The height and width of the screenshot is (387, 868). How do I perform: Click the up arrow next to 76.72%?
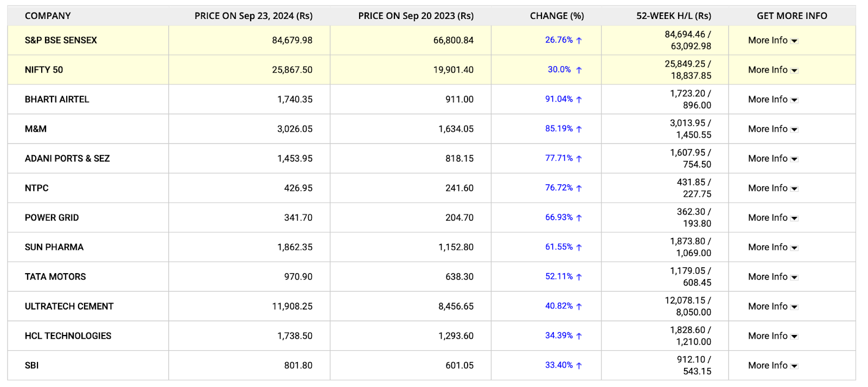[579, 188]
